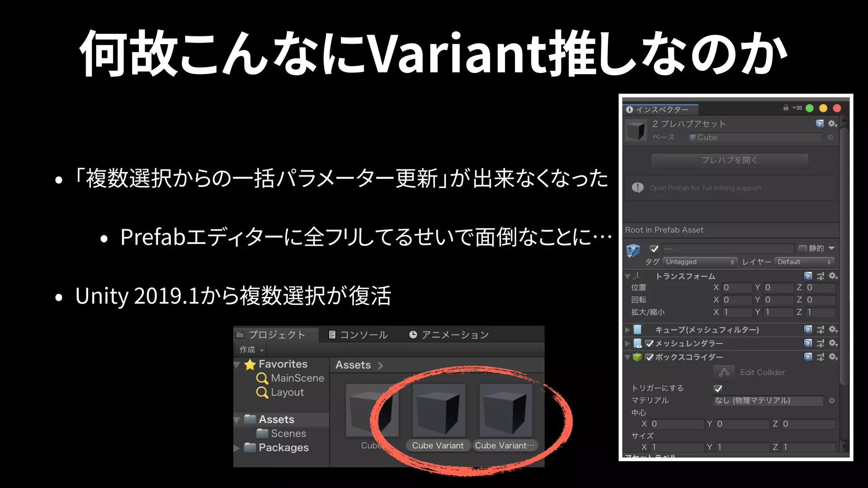Open the Inspector panel options menu icon
This screenshot has width=868, height=488.
click(x=797, y=108)
